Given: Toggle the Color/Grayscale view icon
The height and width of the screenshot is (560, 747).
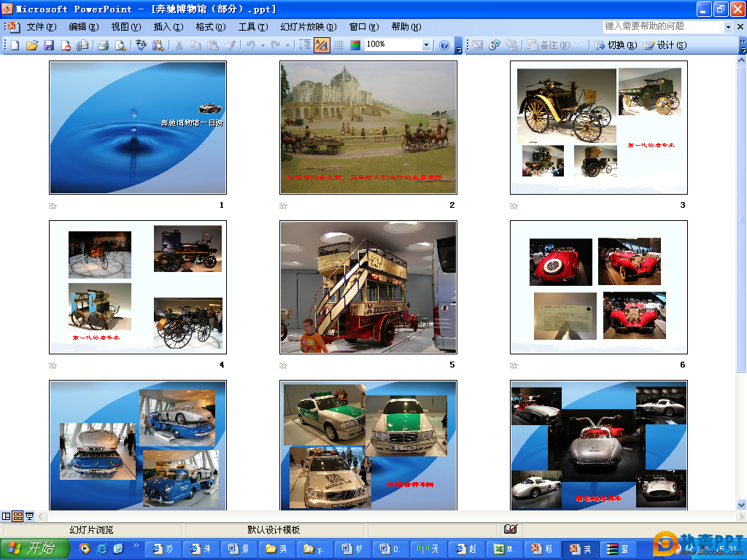Looking at the screenshot, I should point(355,45).
